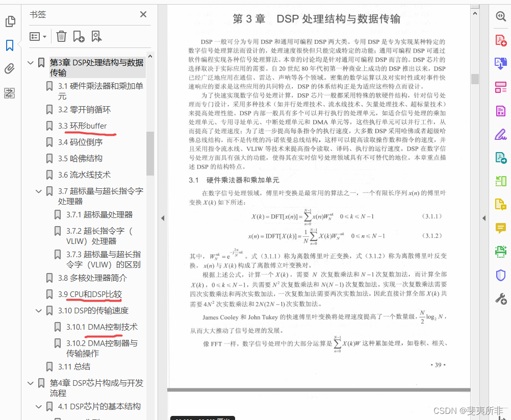
Task: Go to bookmark 3.11 总结
Action: pos(74,366)
